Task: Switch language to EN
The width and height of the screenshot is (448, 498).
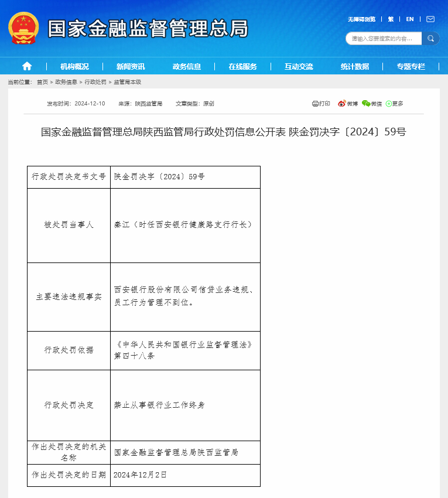Action: tap(410, 19)
